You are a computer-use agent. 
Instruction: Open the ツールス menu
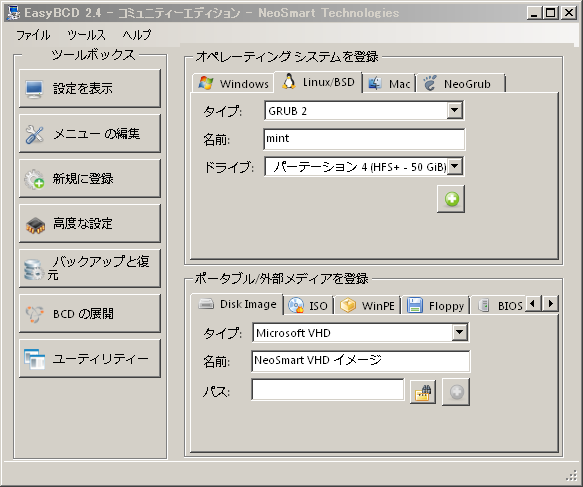pos(87,35)
